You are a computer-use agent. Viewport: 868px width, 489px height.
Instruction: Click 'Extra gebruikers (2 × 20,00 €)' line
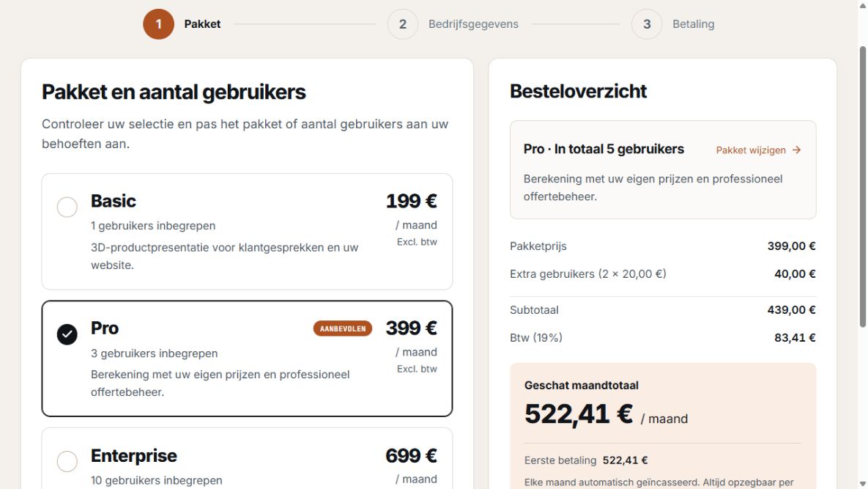(588, 273)
